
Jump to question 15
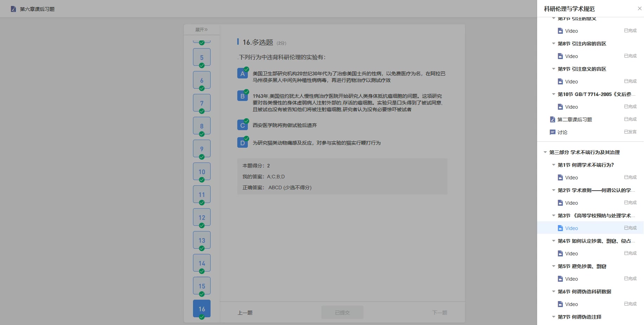tap(202, 286)
